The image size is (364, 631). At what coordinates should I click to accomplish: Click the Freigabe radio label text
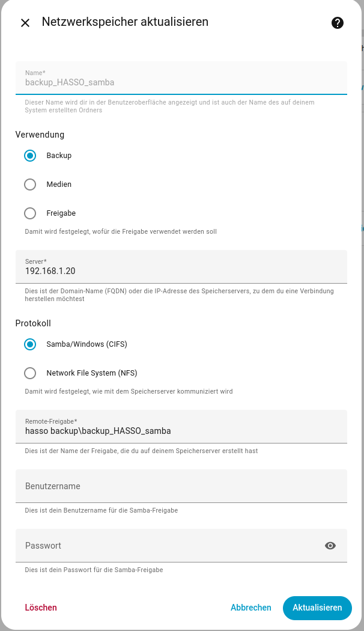(x=61, y=213)
